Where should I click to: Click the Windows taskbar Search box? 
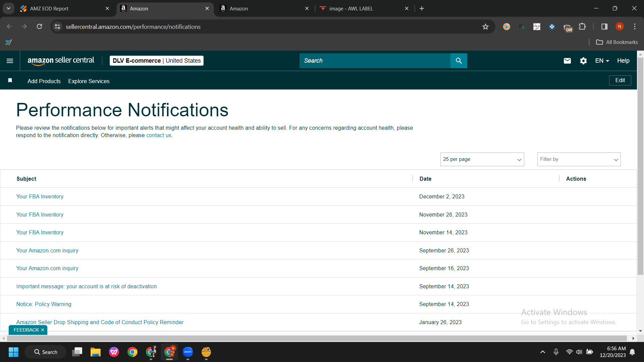[45, 352]
